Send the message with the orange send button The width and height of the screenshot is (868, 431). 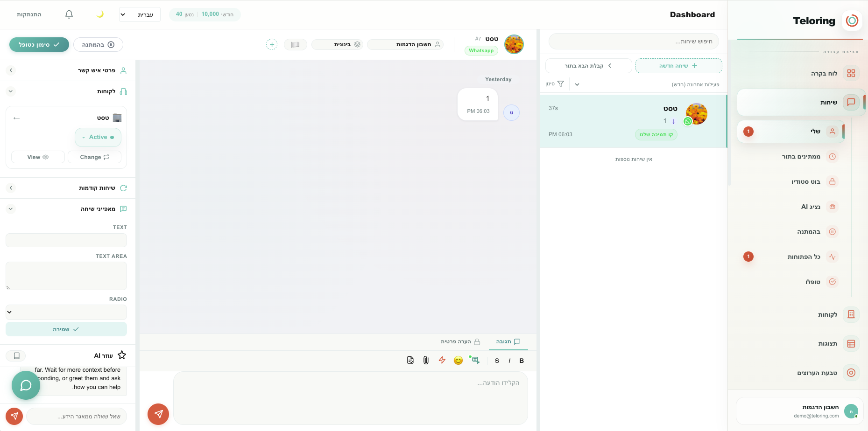[x=158, y=414]
